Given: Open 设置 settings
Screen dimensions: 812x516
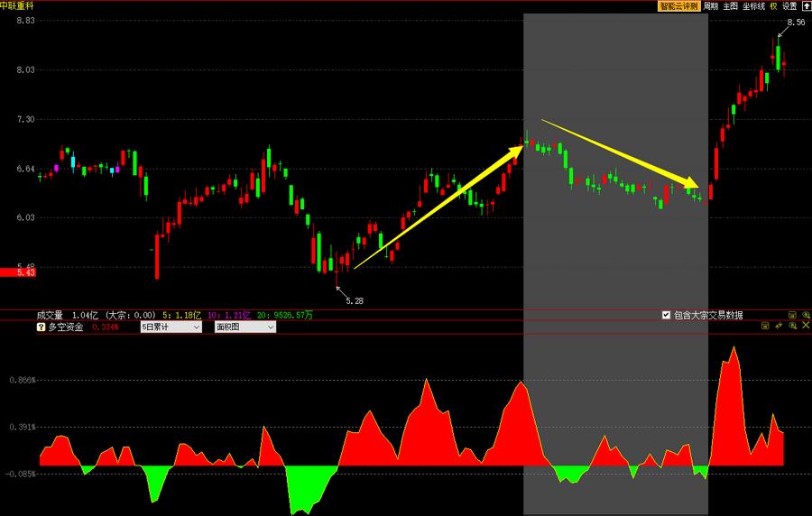Looking at the screenshot, I should [x=789, y=5].
